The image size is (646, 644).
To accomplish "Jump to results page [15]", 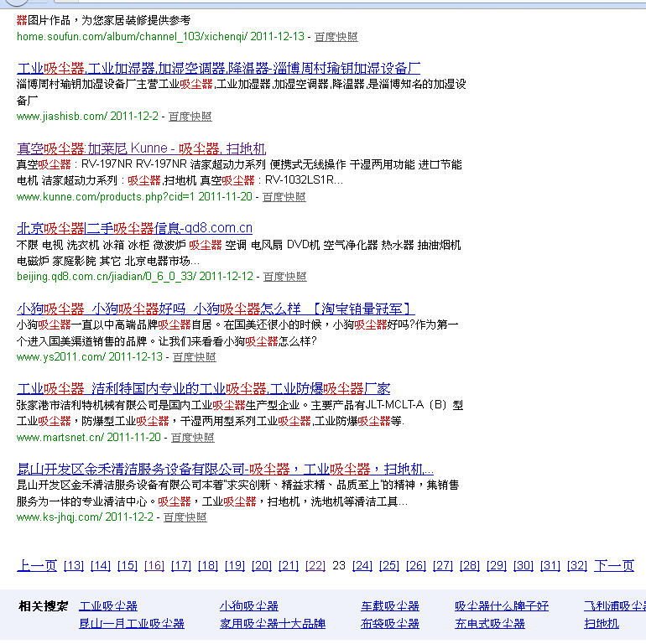I will (128, 566).
